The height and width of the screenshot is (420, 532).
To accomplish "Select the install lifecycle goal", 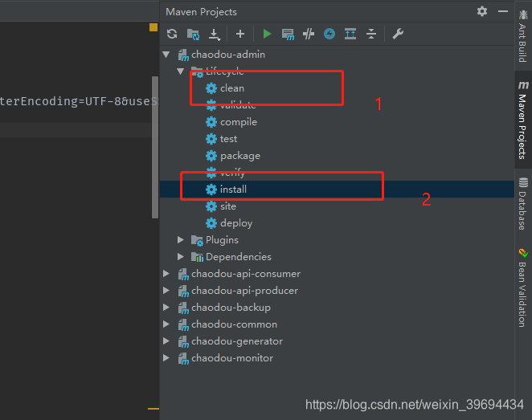I will coord(233,190).
